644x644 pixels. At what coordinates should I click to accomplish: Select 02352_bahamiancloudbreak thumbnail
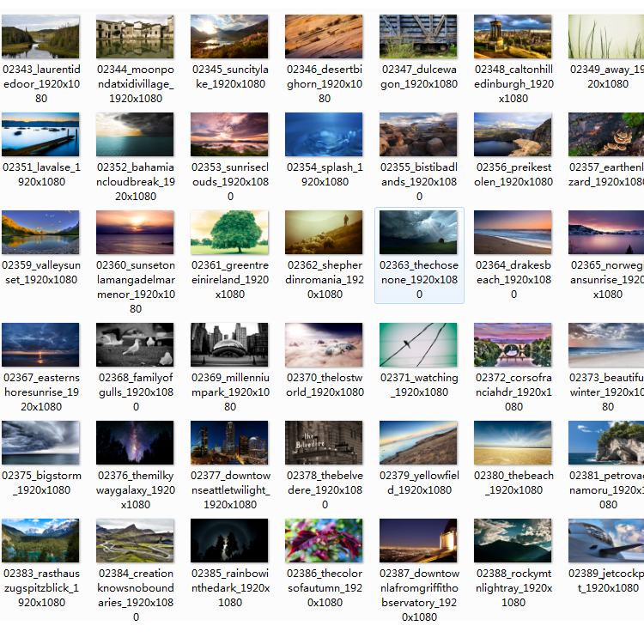click(x=135, y=134)
